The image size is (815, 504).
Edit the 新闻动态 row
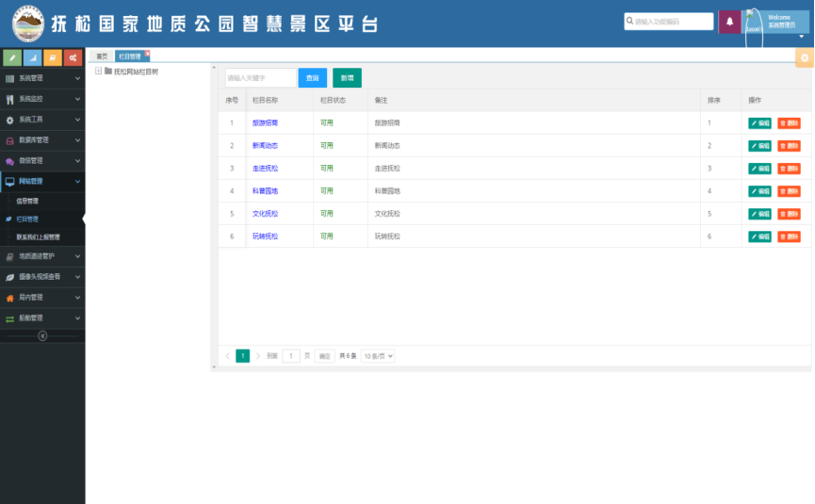coord(760,146)
